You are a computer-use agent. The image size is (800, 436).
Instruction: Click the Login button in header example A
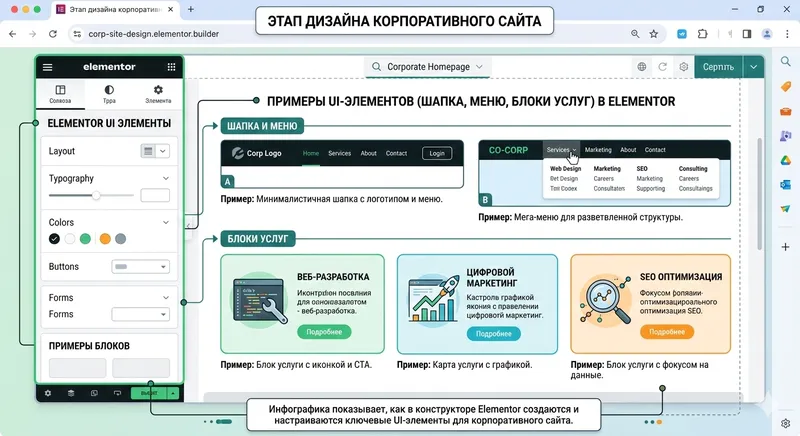point(435,153)
